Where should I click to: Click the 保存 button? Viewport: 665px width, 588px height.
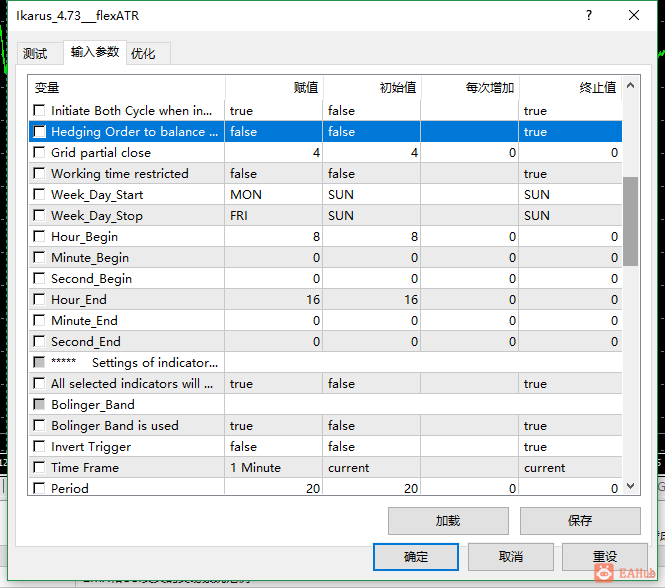click(x=580, y=521)
